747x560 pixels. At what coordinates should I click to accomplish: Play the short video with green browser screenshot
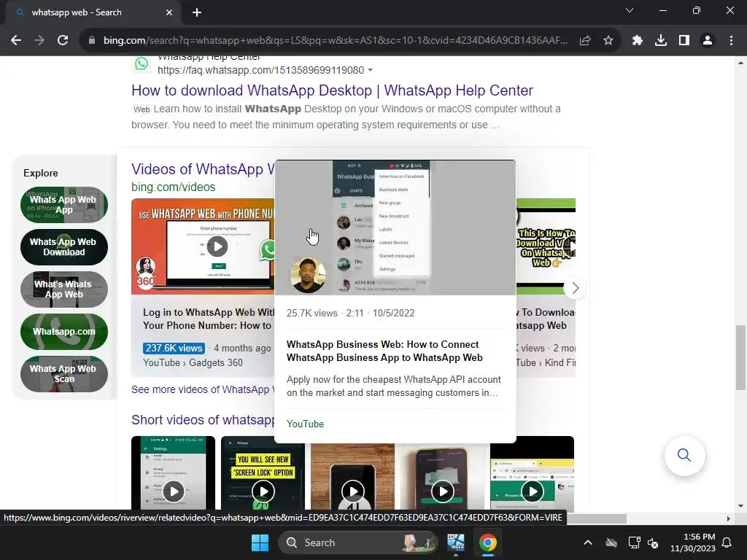532,491
